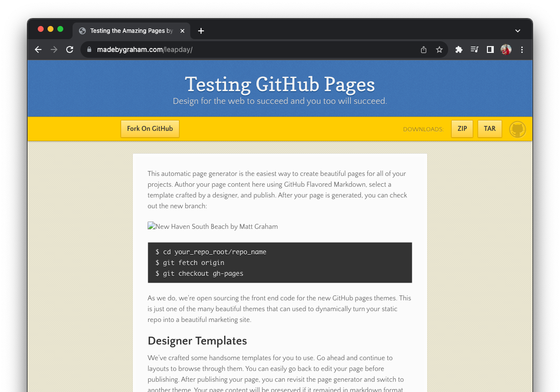The width and height of the screenshot is (560, 392).
Task: Download the TAR archive
Action: coord(490,129)
